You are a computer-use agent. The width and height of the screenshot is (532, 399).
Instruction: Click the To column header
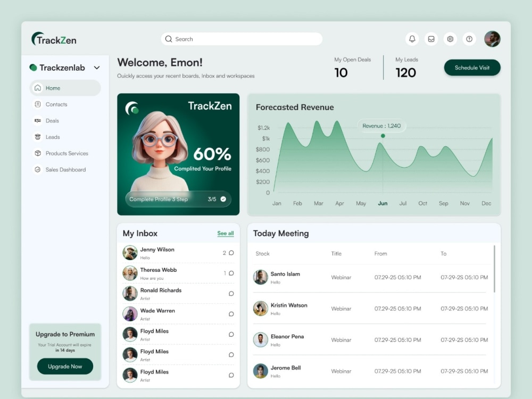444,253
